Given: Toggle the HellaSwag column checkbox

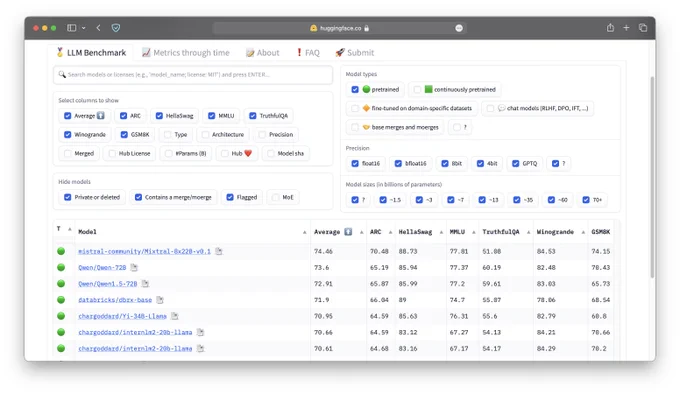Looking at the screenshot, I should pos(159,116).
